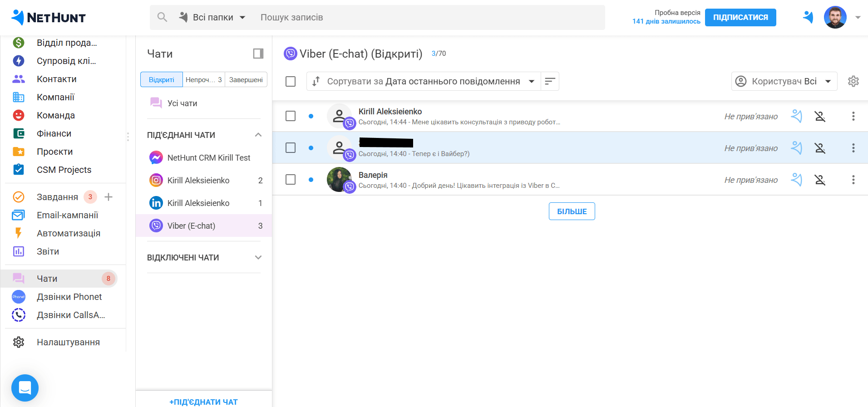This screenshot has height=407, width=868.
Task: Unassign user from Kirill Aleksieienko chat
Action: pyautogui.click(x=820, y=116)
